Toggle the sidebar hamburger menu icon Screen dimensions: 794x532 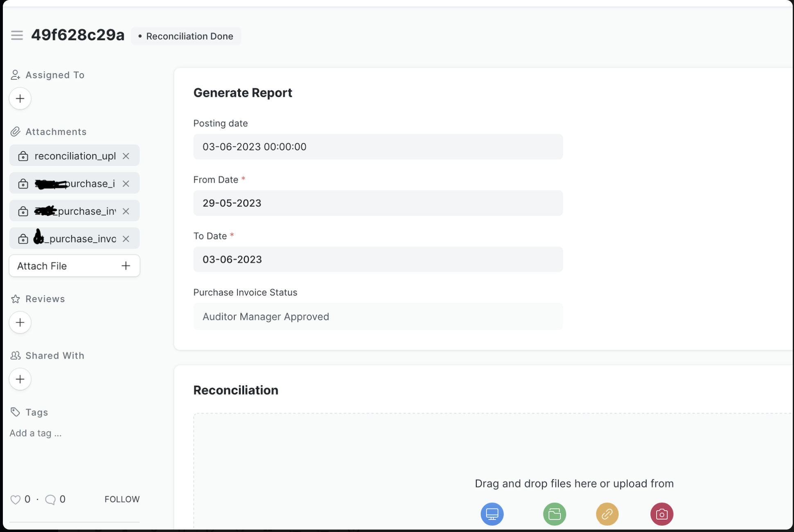click(17, 35)
